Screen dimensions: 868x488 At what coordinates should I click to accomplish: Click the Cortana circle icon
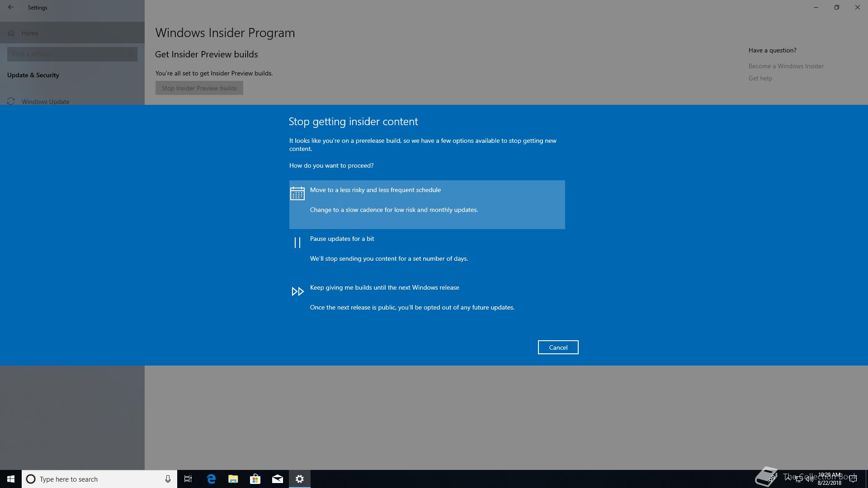tap(31, 479)
